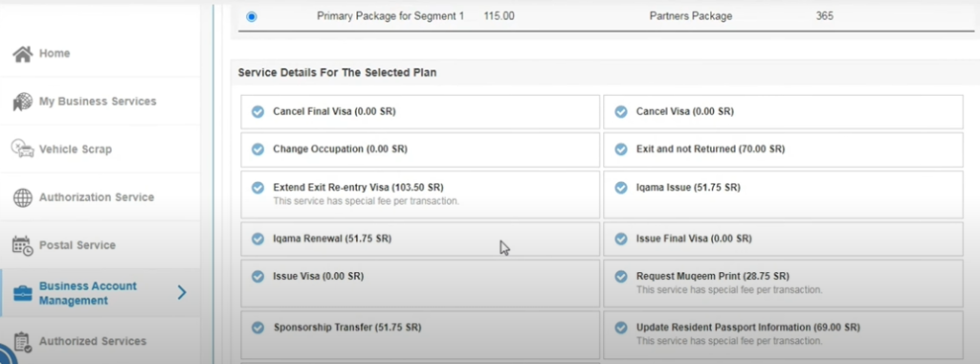Click the Update Resident Passport Information box
Image resolution: width=980 pixels, height=364 pixels.
pos(783,334)
